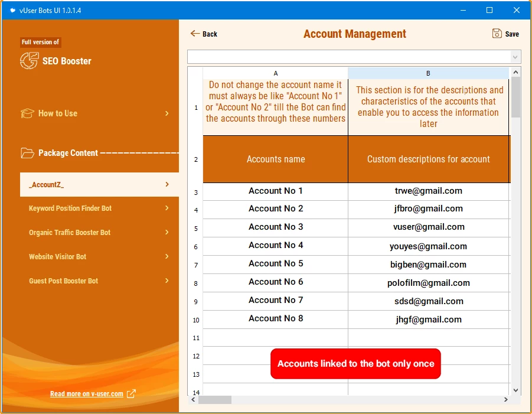Select row 11 header
Image resolution: width=532 pixels, height=414 pixels.
point(196,338)
